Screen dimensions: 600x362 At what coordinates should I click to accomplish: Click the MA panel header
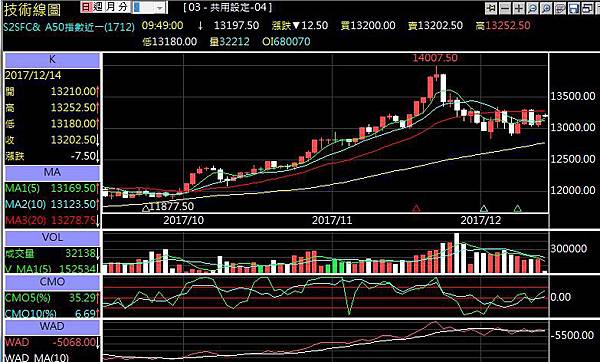pyautogui.click(x=52, y=173)
